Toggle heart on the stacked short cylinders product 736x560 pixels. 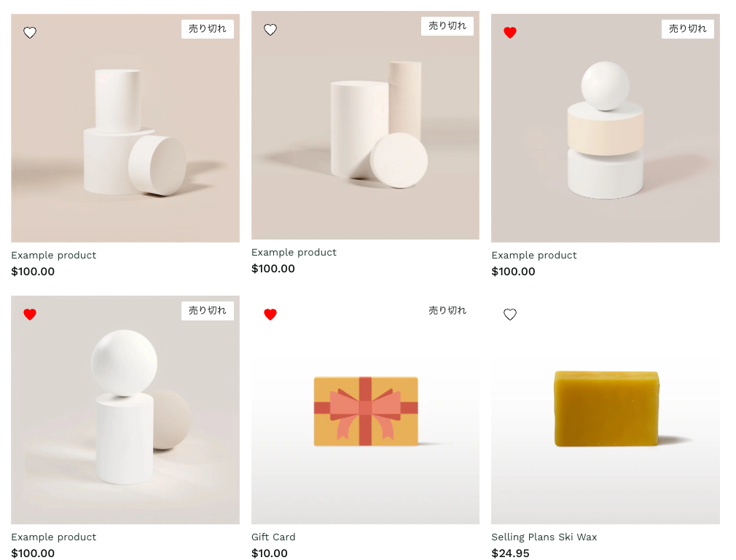[30, 33]
